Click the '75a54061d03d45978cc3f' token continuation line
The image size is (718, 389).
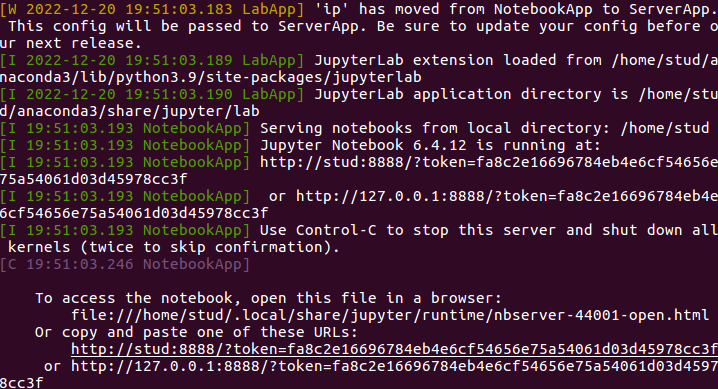point(93,179)
